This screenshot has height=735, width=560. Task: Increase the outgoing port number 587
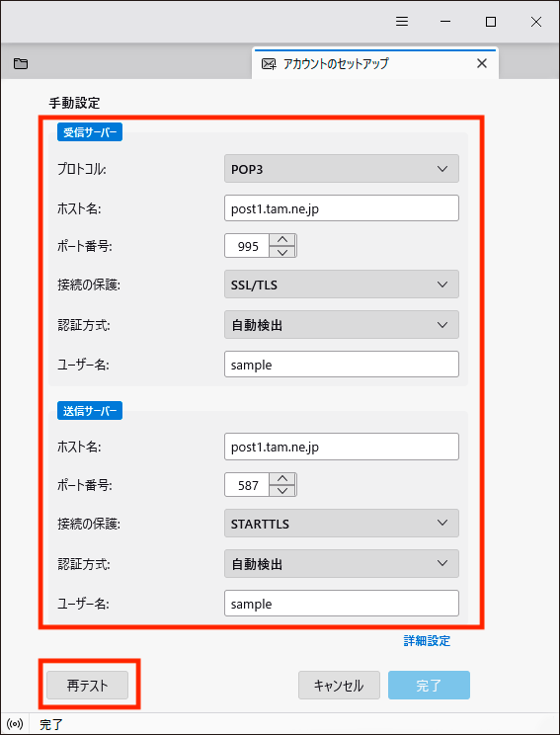point(282,478)
